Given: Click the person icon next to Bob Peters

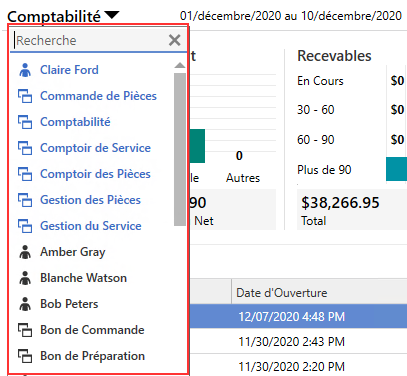Looking at the screenshot, I should point(25,304).
